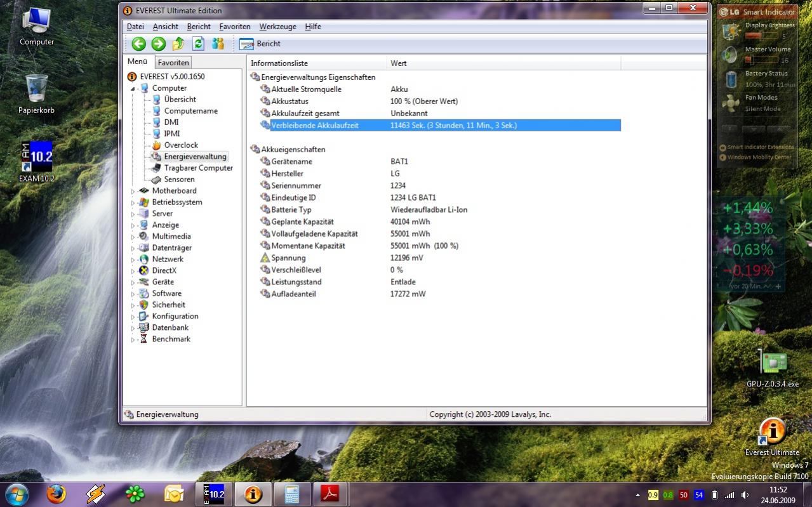Image resolution: width=812 pixels, height=507 pixels.
Task: Expand the Multimedia tree node
Action: point(133,237)
